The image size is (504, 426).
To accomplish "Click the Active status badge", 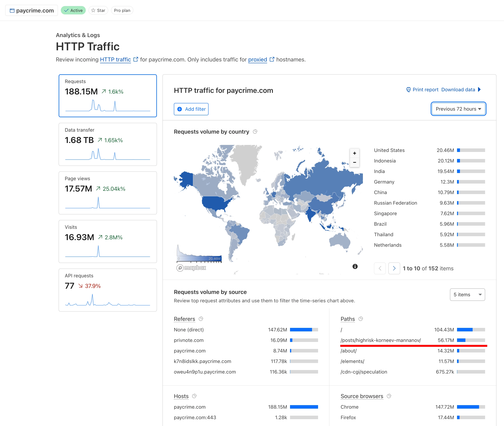I will point(73,10).
